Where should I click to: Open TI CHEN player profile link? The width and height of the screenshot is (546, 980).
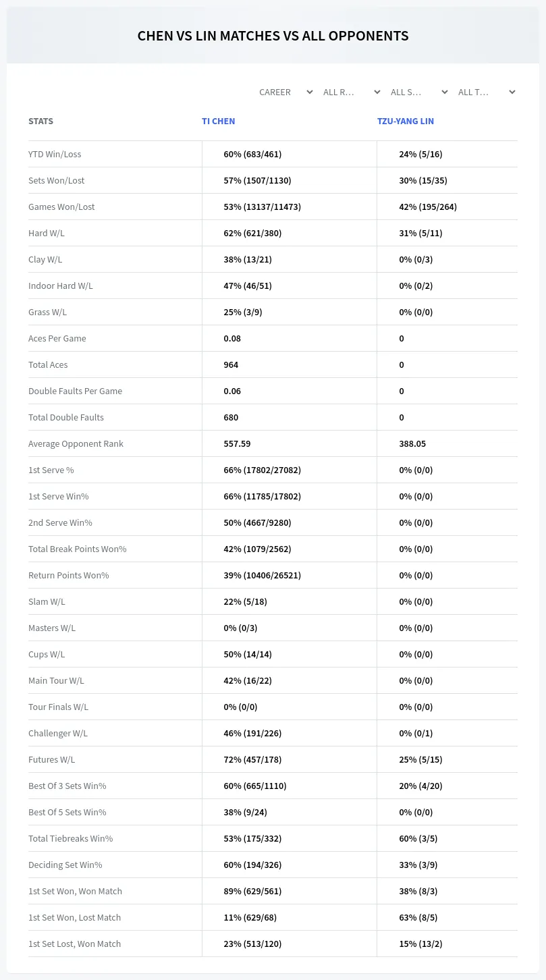[x=219, y=121]
